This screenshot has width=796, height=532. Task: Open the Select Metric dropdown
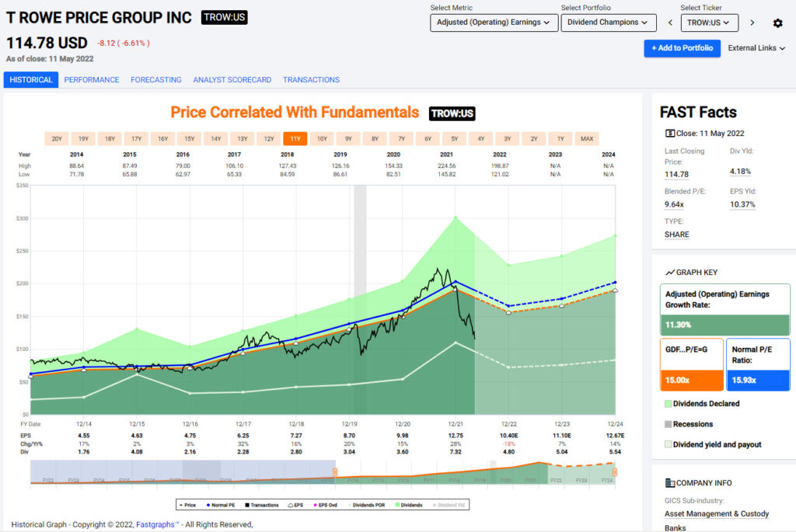[494, 23]
